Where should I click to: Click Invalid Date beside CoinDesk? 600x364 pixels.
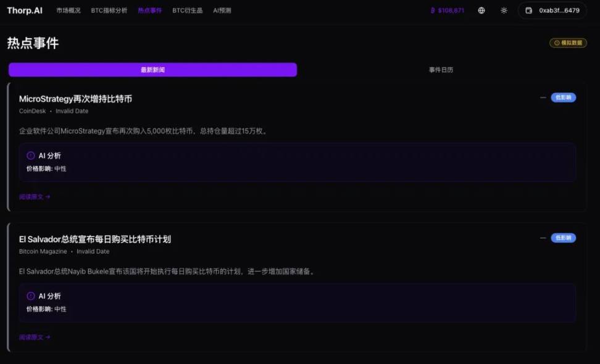72,111
